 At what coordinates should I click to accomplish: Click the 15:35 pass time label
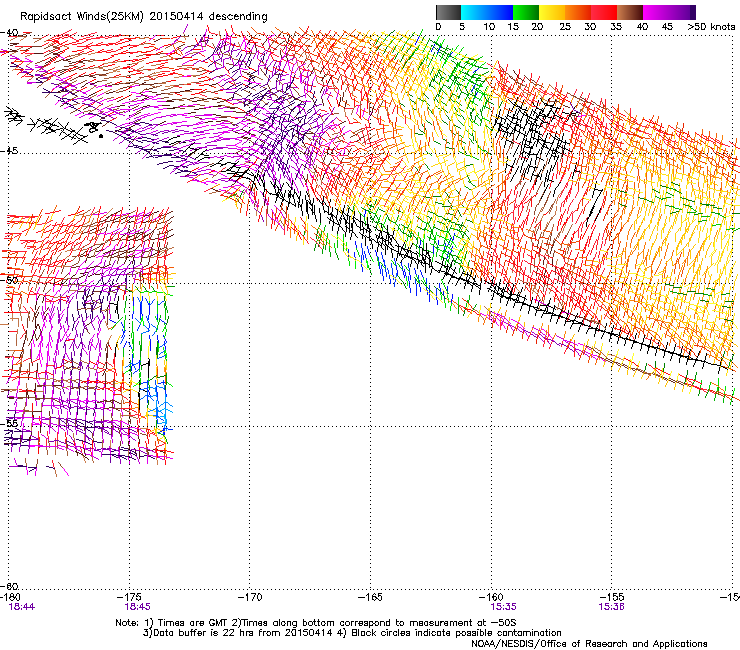[x=503, y=607]
